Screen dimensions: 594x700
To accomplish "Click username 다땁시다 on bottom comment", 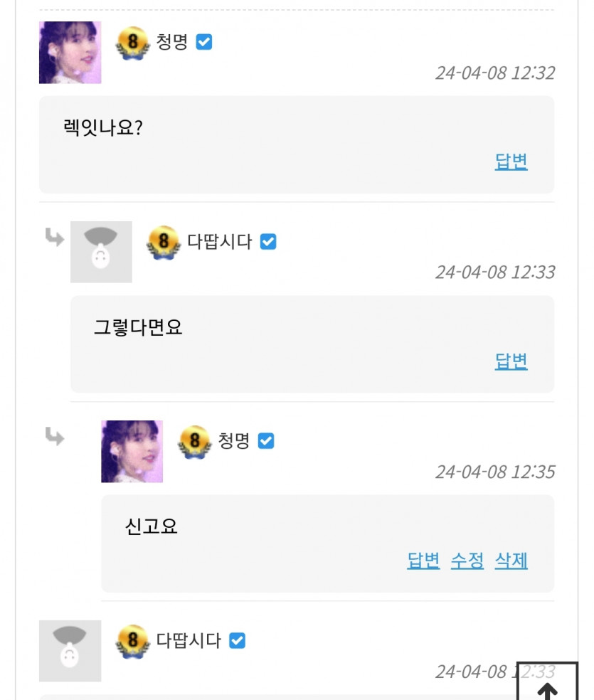I will pyautogui.click(x=189, y=641).
